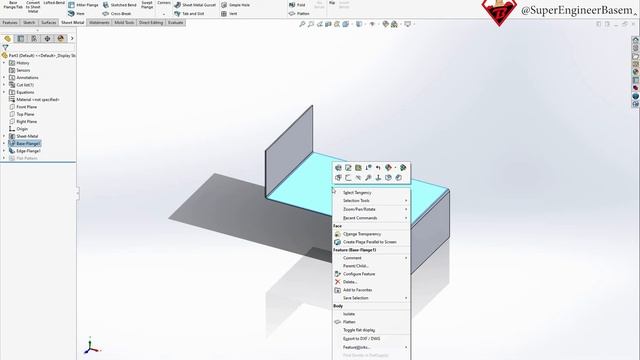This screenshot has width=640, height=360.
Task: Switch to the Sketch tab
Action: click(29, 22)
